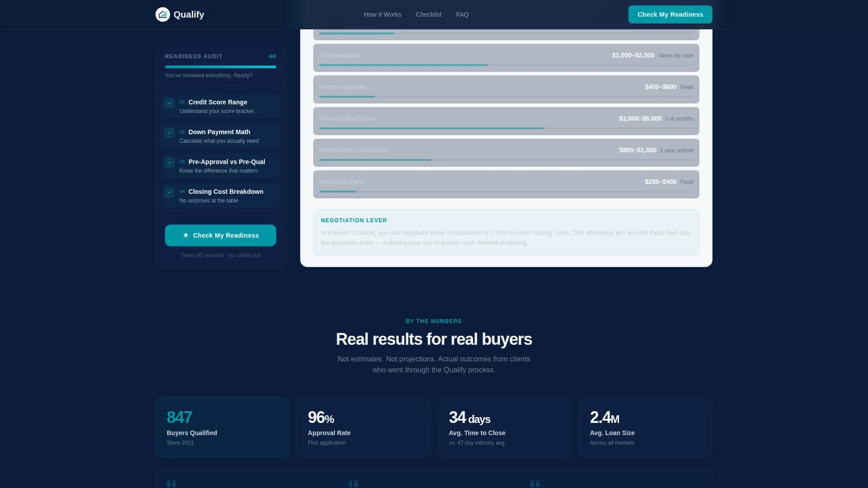Click the $200–$400 Recording Fees amount
This screenshot has height=488, width=868.
[x=660, y=182]
